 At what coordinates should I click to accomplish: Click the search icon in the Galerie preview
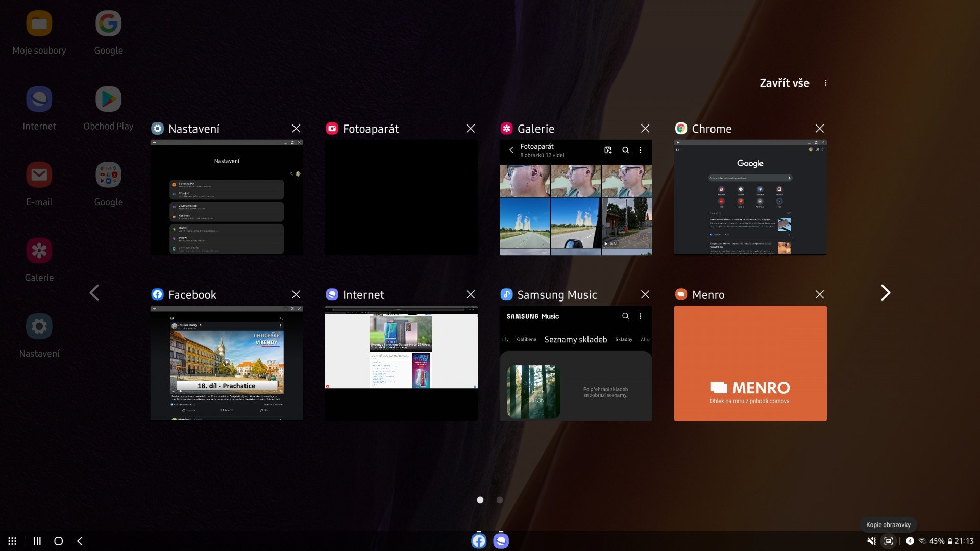[625, 150]
